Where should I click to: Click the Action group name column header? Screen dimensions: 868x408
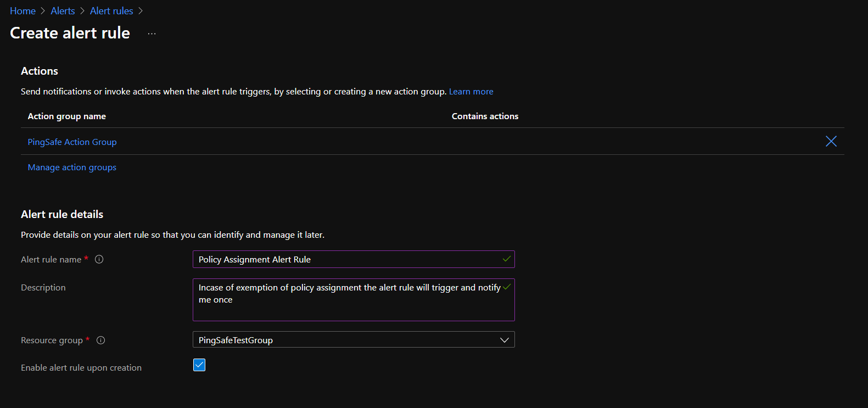coord(67,116)
